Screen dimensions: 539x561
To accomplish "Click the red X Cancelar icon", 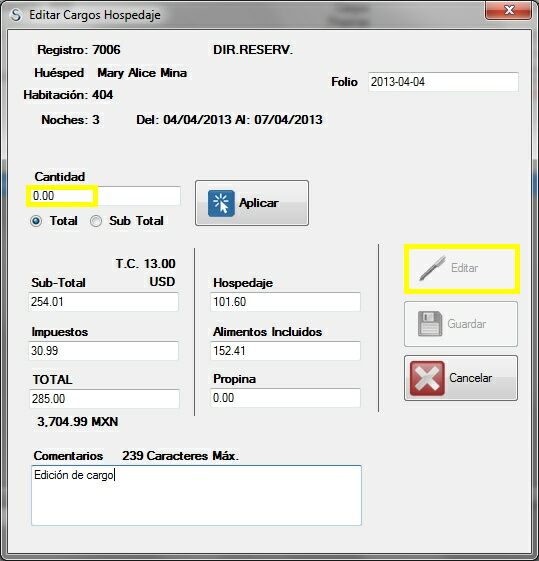I will coord(427,378).
